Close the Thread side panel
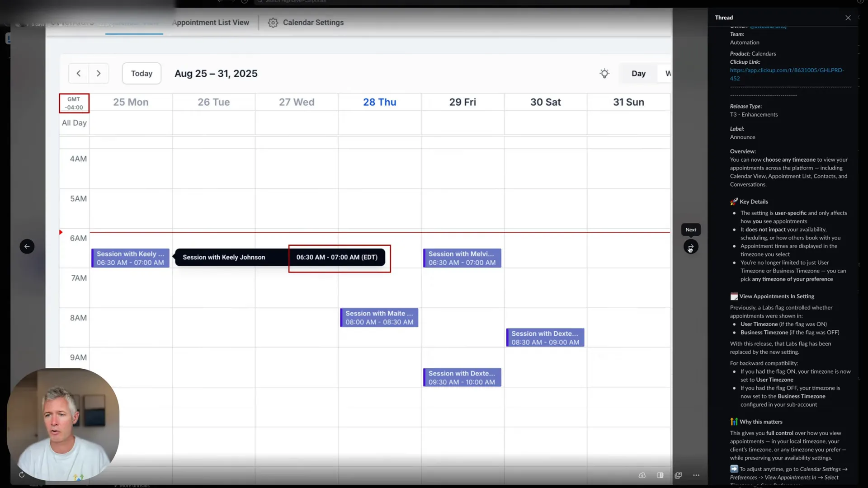 coord(848,18)
